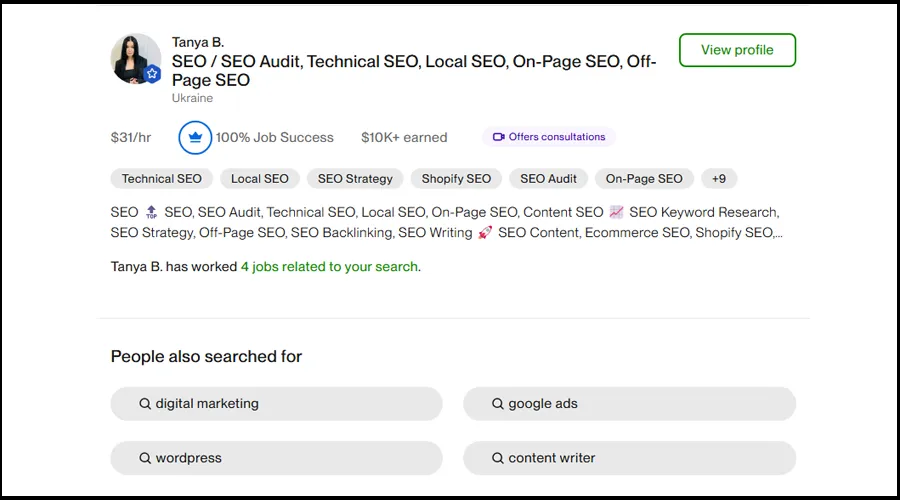Click the Tanya B. name heading
Image resolution: width=900 pixels, height=500 pixels.
[x=198, y=42]
